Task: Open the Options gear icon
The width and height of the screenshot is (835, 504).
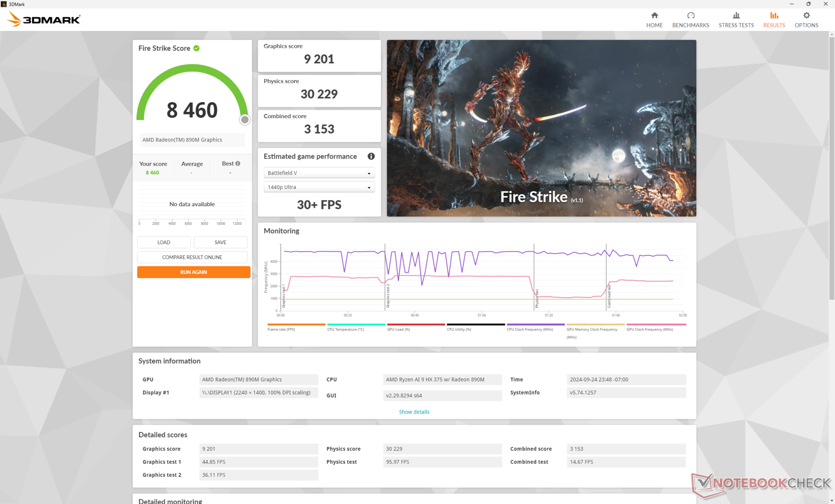Action: tap(806, 16)
